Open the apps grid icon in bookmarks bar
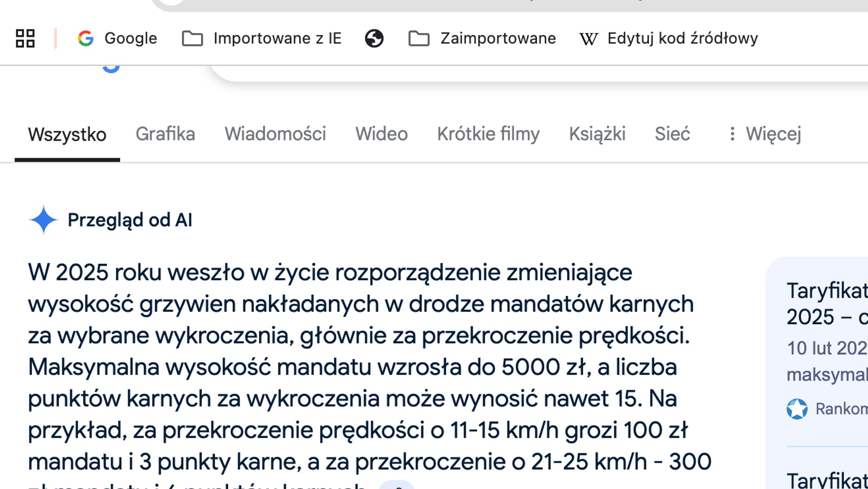 tap(25, 38)
